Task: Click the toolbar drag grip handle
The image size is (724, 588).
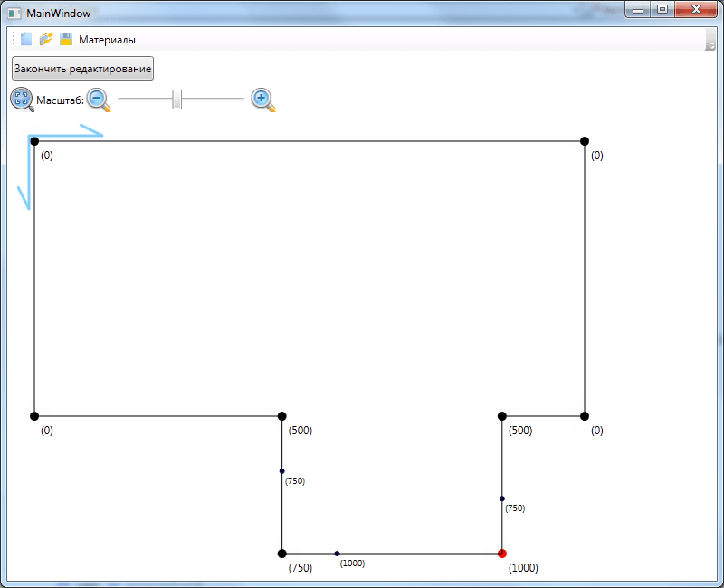Action: (x=14, y=39)
